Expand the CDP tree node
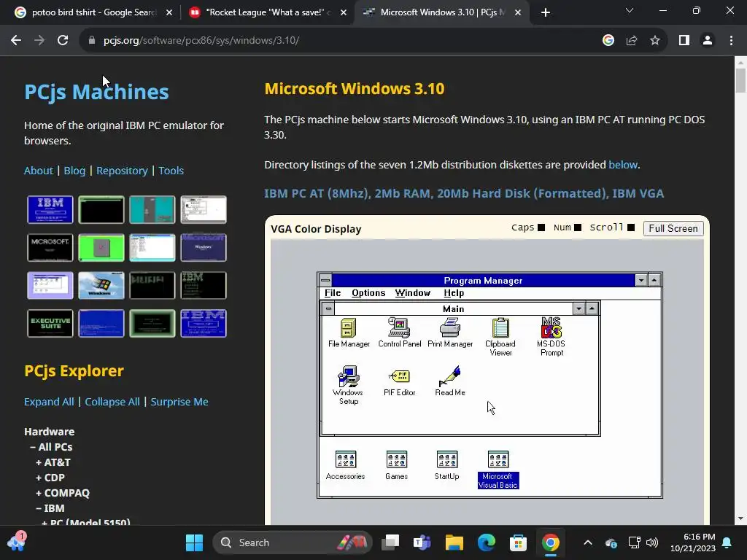 point(50,478)
